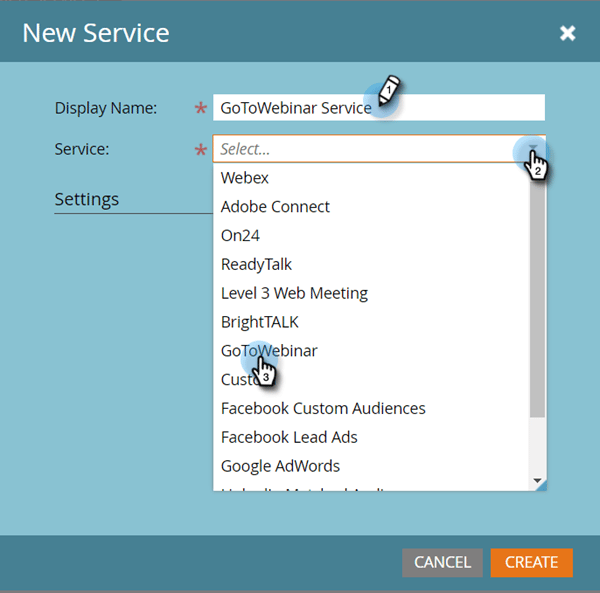
Task: Choose Level 3 Web Meeting
Action: pos(371,293)
